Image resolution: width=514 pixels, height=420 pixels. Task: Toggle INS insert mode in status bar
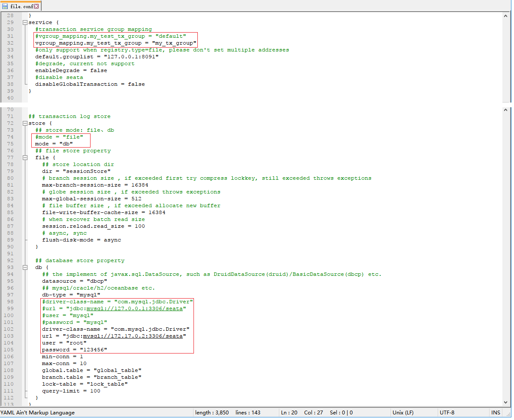[496, 412]
